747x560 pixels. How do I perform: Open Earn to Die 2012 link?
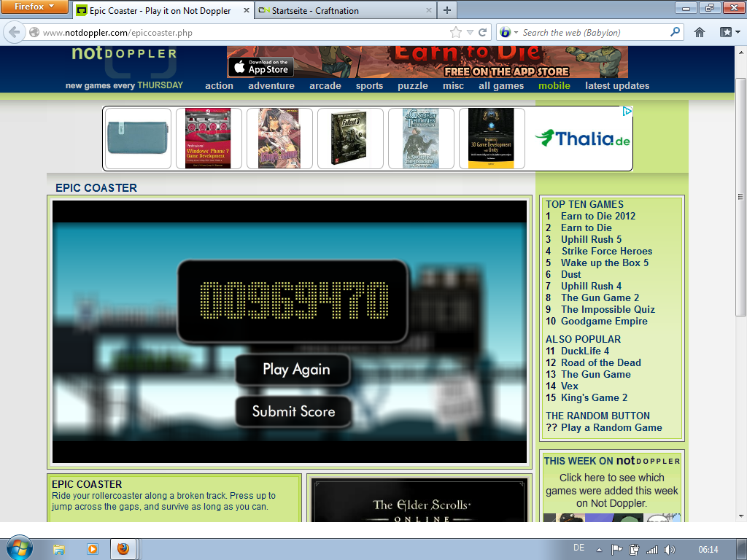tap(598, 216)
